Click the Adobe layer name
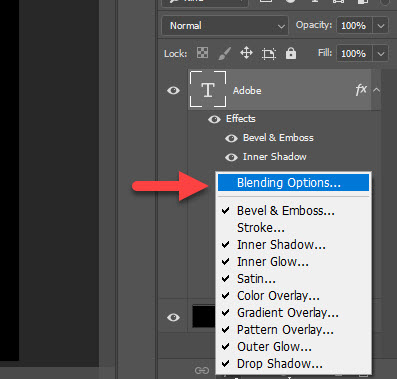The width and height of the screenshot is (397, 379). [247, 91]
